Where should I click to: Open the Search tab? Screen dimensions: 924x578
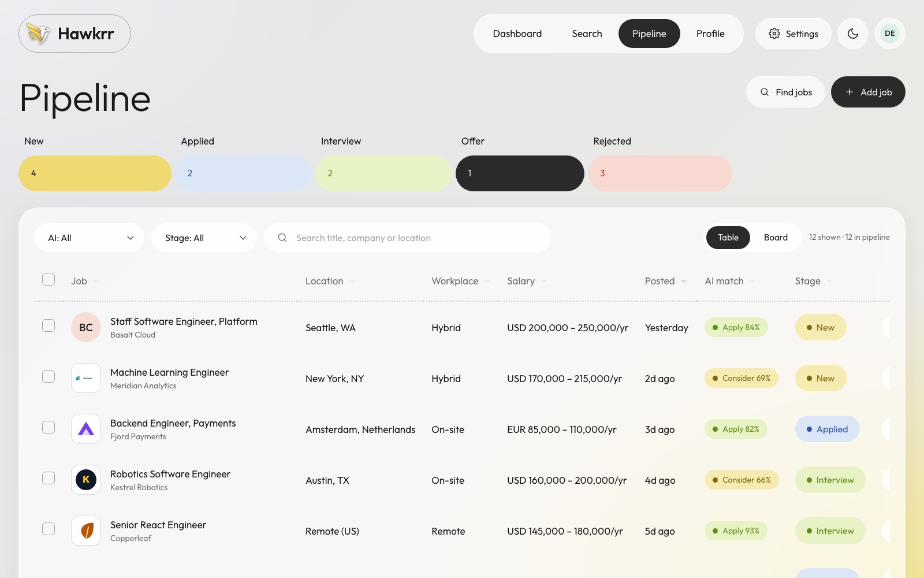587,34
